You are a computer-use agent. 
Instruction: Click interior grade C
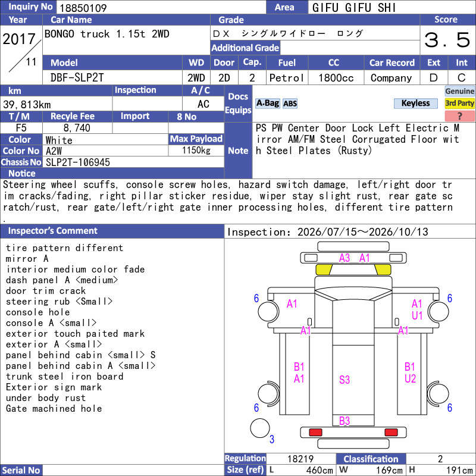point(462,78)
